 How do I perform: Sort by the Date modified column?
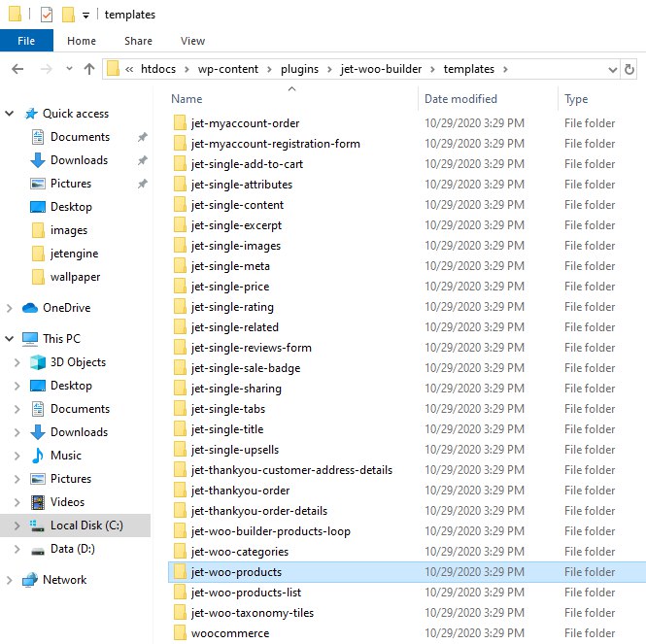(x=460, y=99)
